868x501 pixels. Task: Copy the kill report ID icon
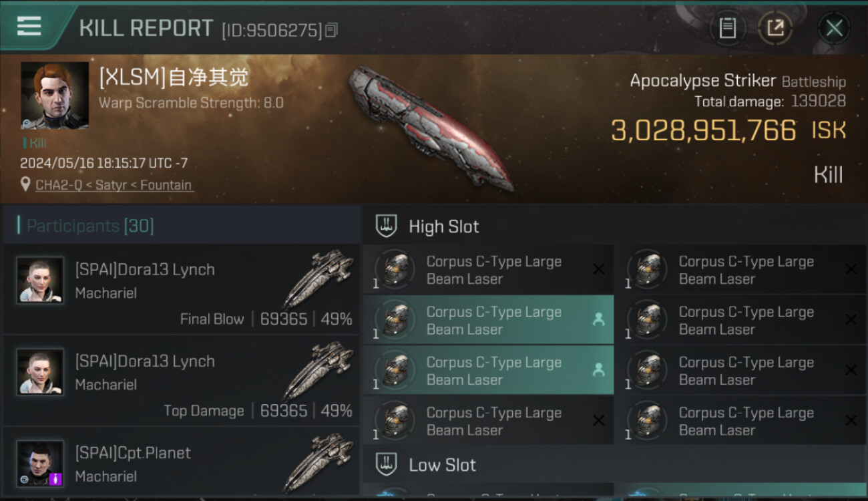332,30
